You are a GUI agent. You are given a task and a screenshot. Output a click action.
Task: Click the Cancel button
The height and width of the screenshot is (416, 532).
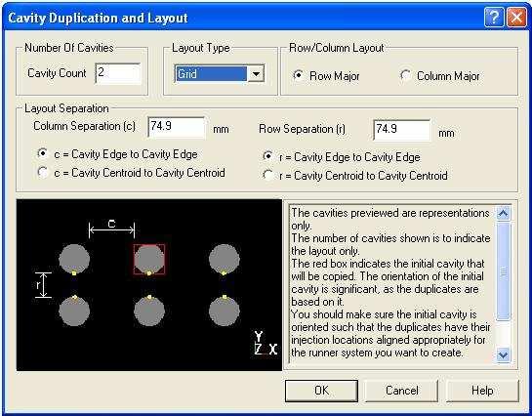pos(402,391)
